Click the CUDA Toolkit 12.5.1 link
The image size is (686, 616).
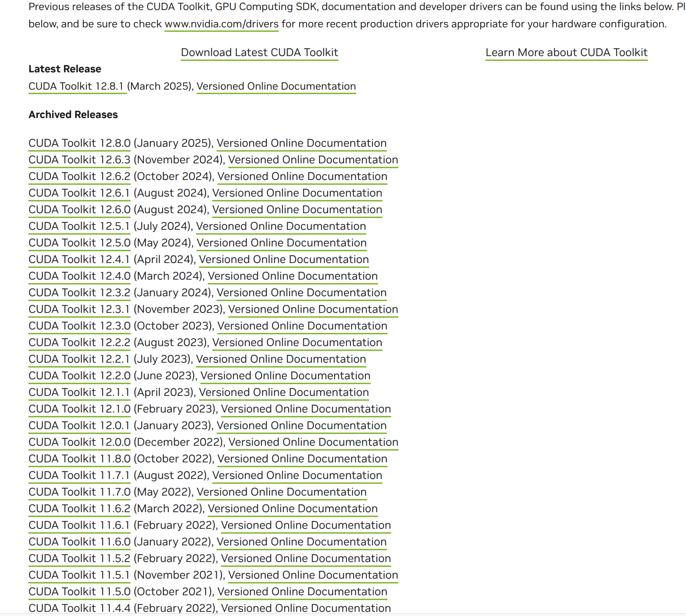coord(79,226)
